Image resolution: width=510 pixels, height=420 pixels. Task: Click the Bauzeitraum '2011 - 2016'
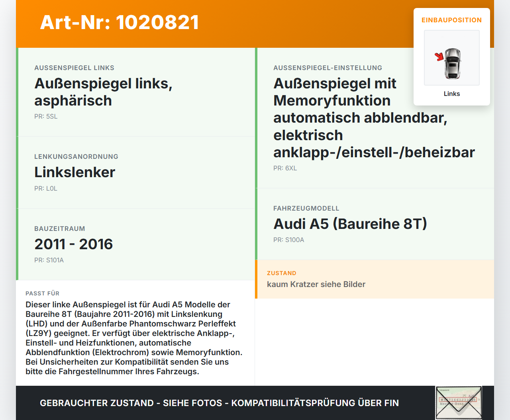click(x=73, y=244)
